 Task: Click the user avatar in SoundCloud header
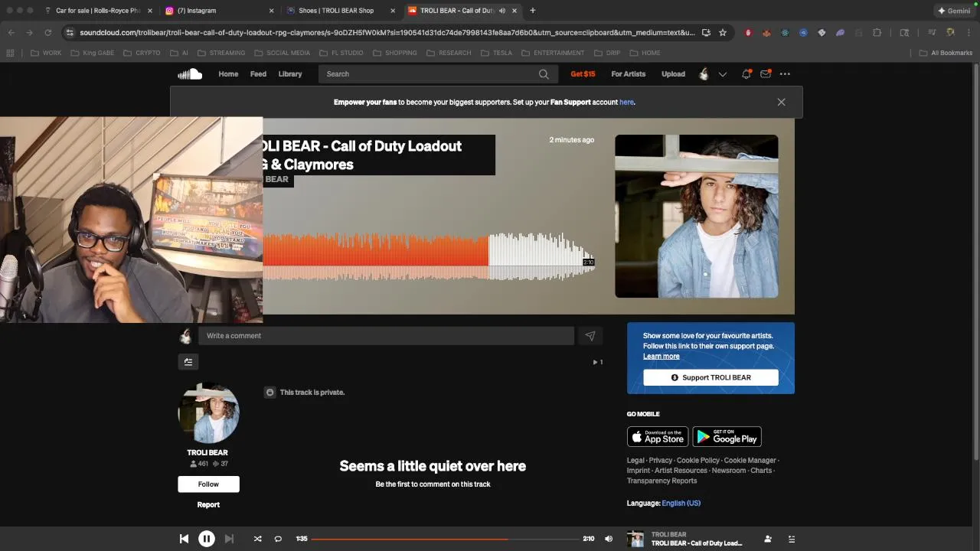coord(704,74)
